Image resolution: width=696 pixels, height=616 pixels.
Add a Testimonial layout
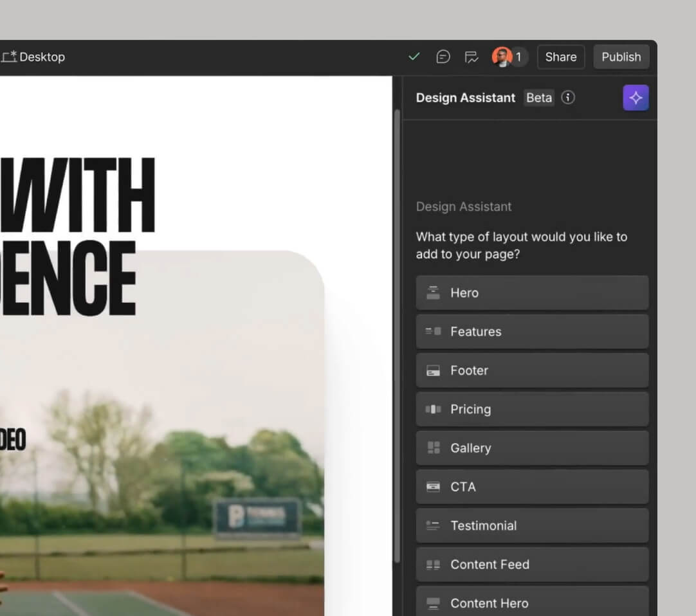click(x=532, y=525)
